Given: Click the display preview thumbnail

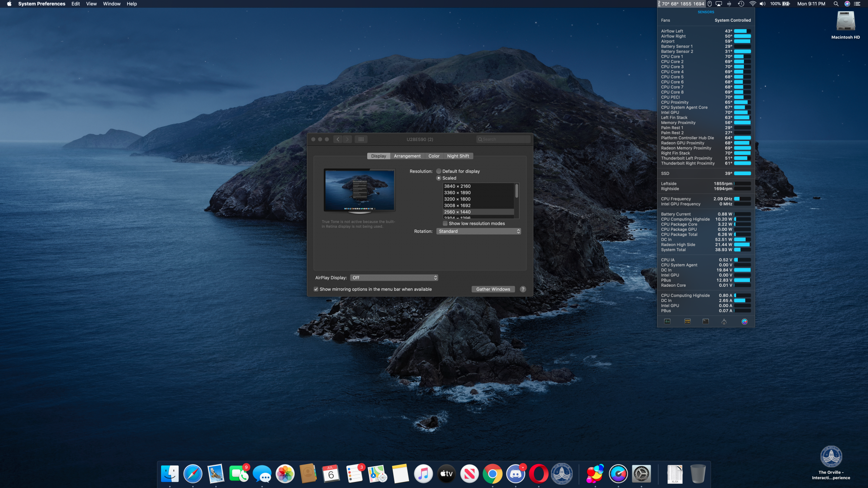Looking at the screenshot, I should coord(360,191).
